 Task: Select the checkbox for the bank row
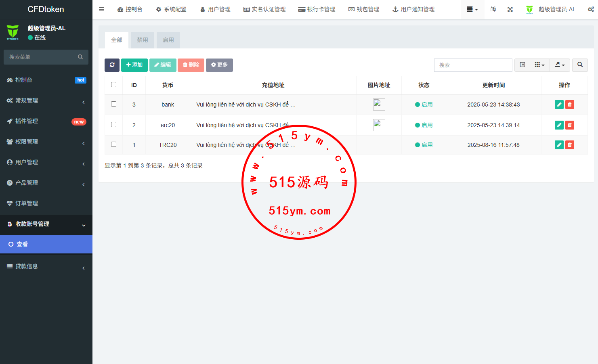[113, 104]
